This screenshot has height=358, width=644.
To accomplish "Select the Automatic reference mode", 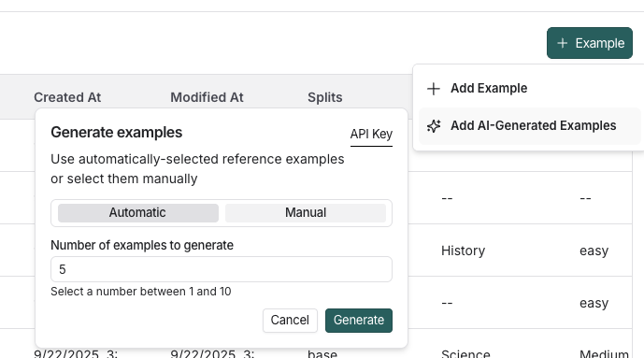I will click(x=138, y=213).
